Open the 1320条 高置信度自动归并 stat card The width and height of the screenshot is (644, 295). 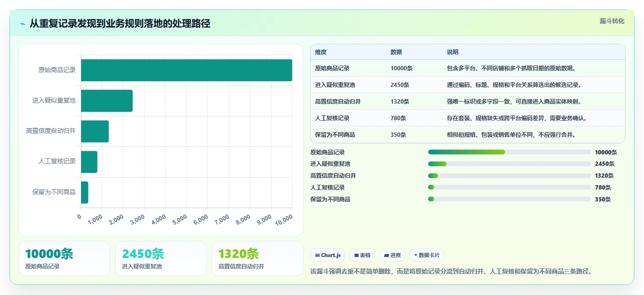[x=257, y=258]
